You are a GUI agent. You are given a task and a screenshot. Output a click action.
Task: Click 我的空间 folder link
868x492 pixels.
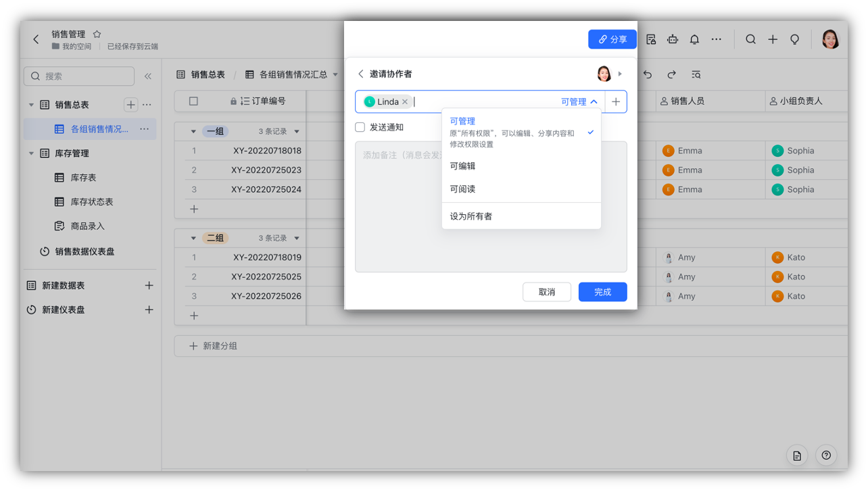click(x=71, y=47)
